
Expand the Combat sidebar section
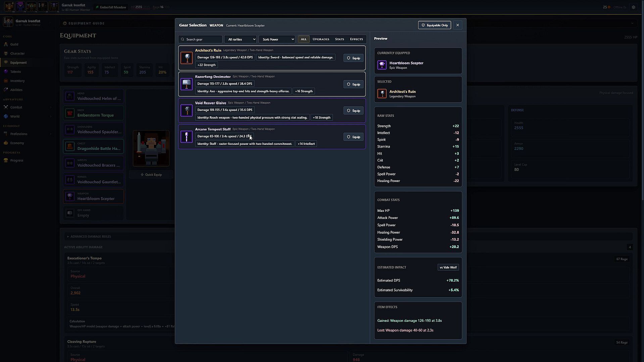(27, 107)
